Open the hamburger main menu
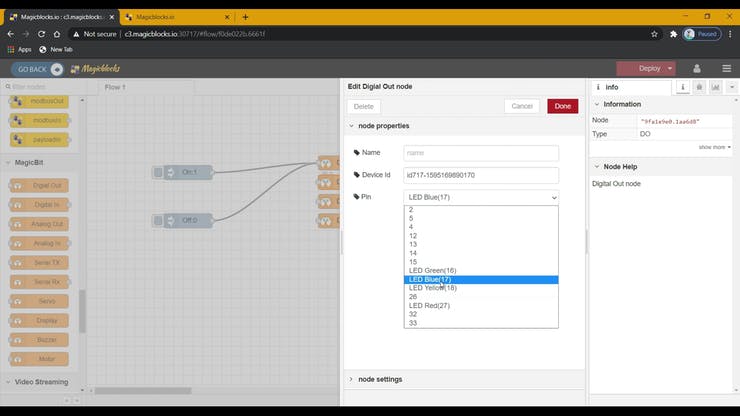 tap(726, 68)
